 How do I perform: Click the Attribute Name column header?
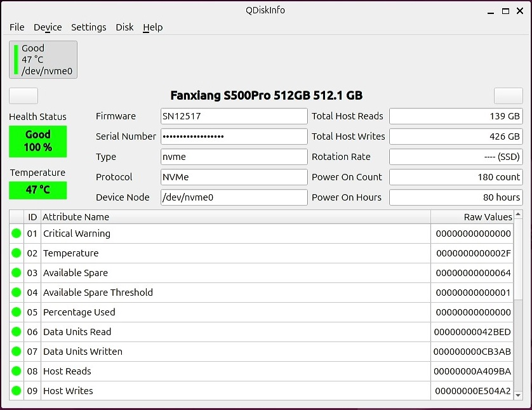click(236, 217)
